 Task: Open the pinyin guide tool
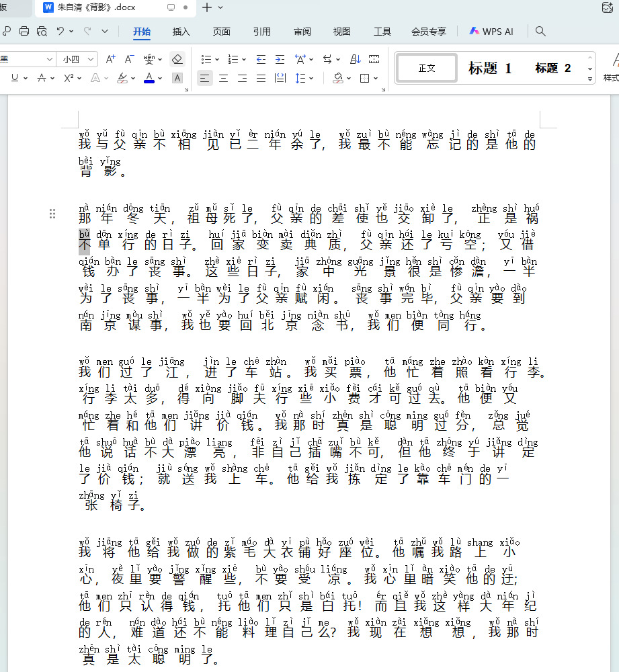point(149,60)
